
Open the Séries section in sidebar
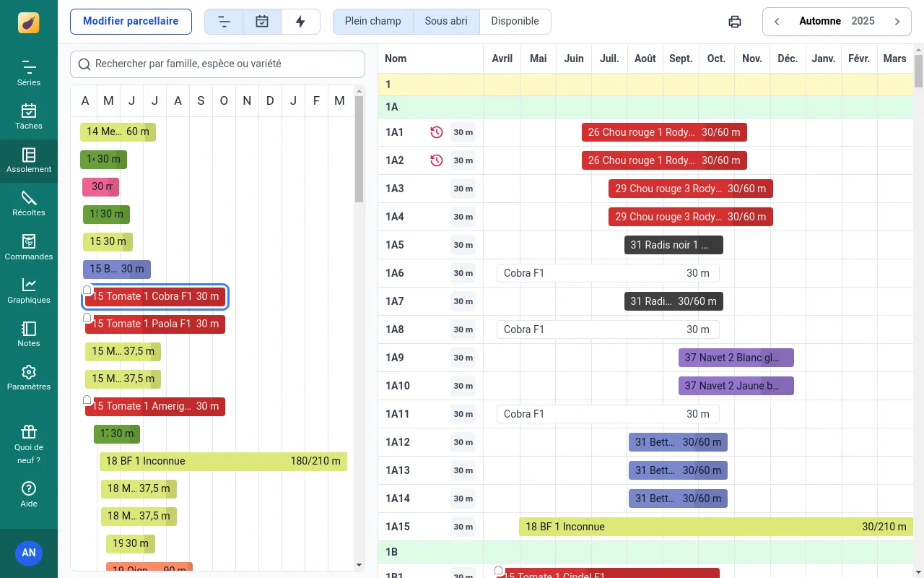click(29, 74)
